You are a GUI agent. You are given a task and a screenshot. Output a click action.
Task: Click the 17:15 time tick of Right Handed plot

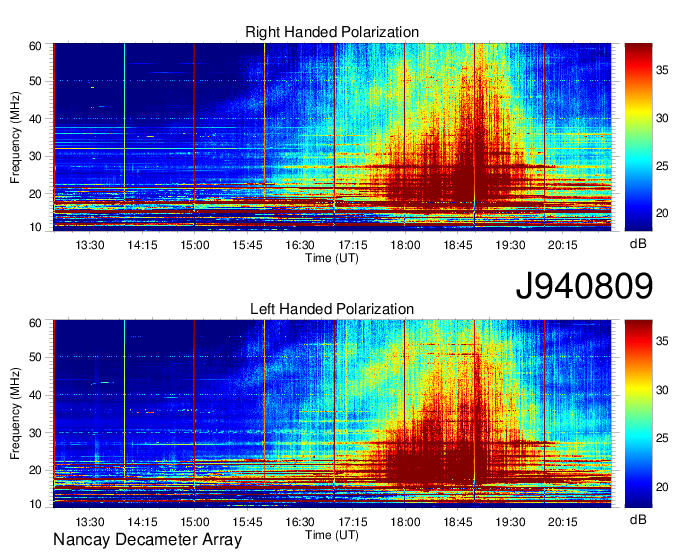(x=353, y=245)
